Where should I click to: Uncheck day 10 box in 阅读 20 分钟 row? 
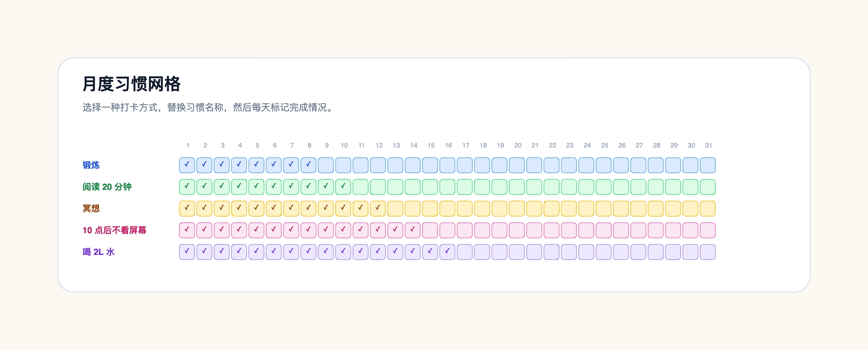pyautogui.click(x=343, y=187)
